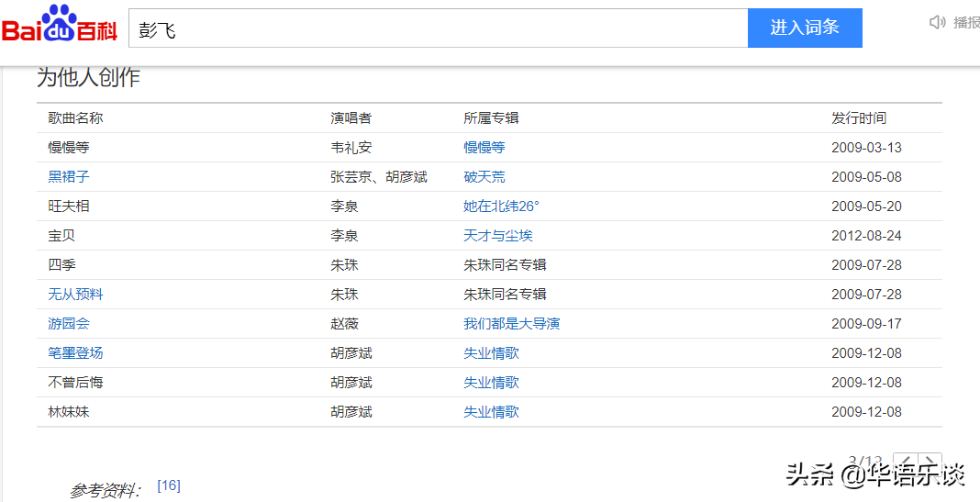This screenshot has height=502, width=980.
Task: Open the 她在北纬26° album link
Action: click(x=501, y=206)
